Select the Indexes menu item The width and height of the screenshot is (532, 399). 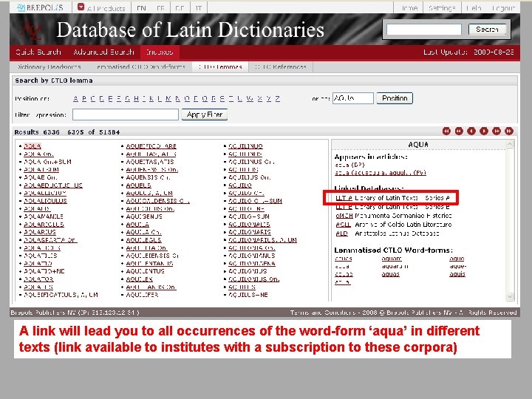click(x=160, y=52)
